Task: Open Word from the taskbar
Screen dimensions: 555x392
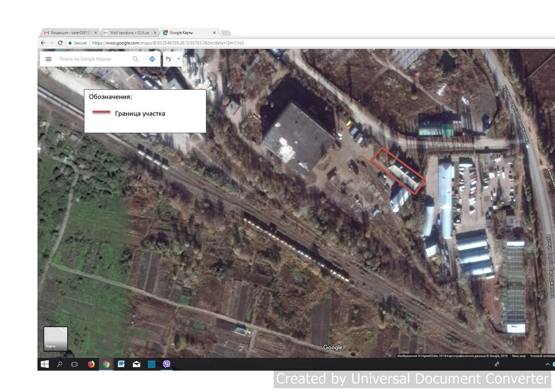Action: (121, 364)
